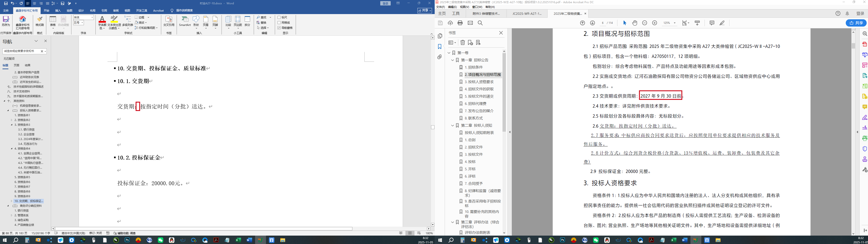This screenshot has width=868, height=244.
Task: Click the 共享 share button in Word
Action: tap(424, 10)
